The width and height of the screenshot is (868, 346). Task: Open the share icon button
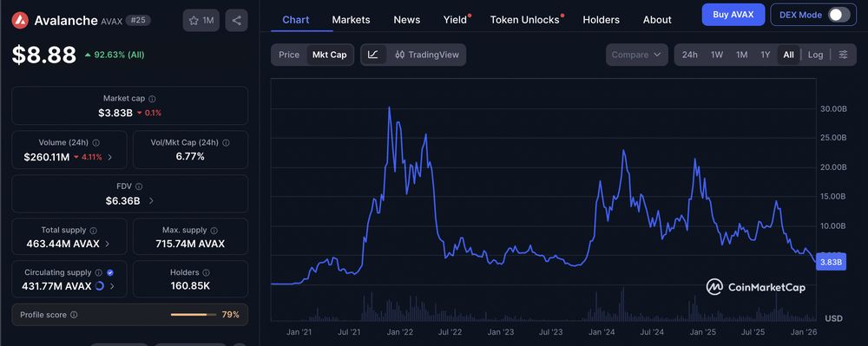pyautogui.click(x=236, y=21)
